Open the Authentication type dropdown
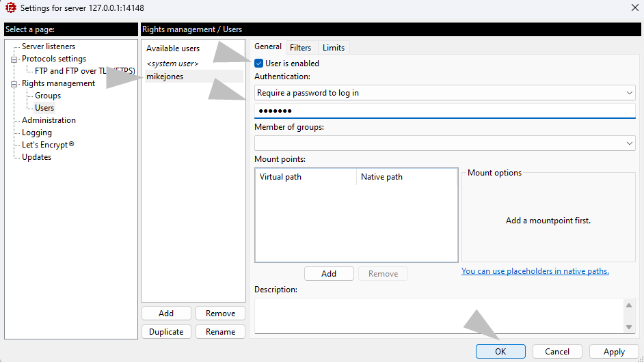This screenshot has height=362, width=644. pyautogui.click(x=444, y=93)
